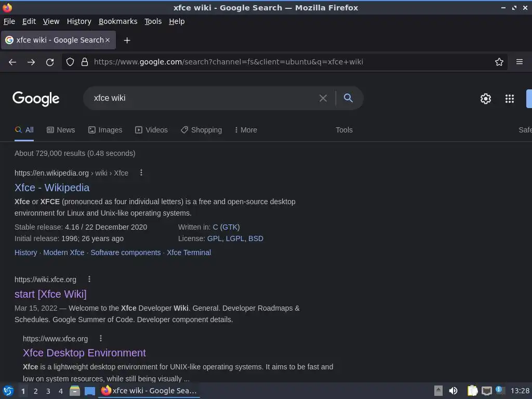Open the start [Xfce Wiki] result
Screen dimensions: 532x399
point(50,294)
